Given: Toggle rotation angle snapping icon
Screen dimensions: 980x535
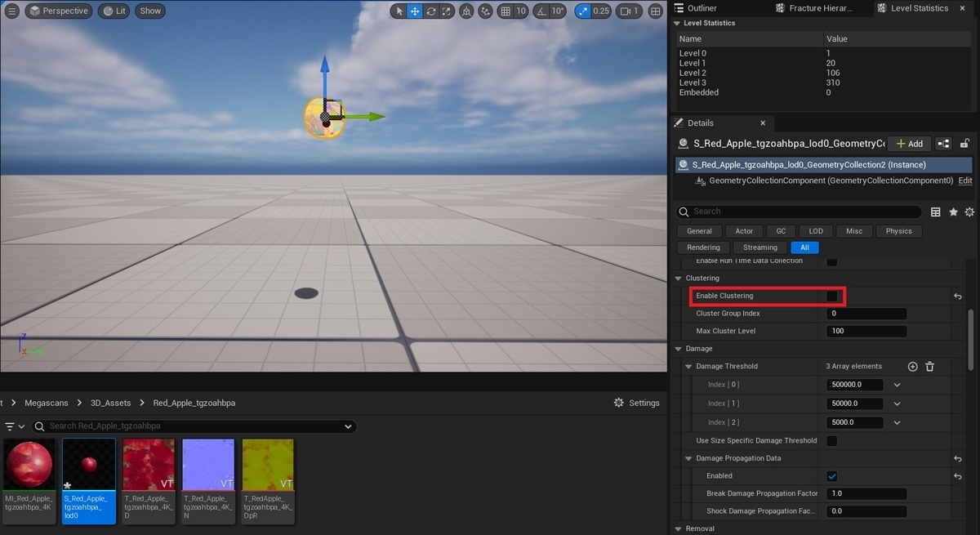Looking at the screenshot, I should point(541,11).
